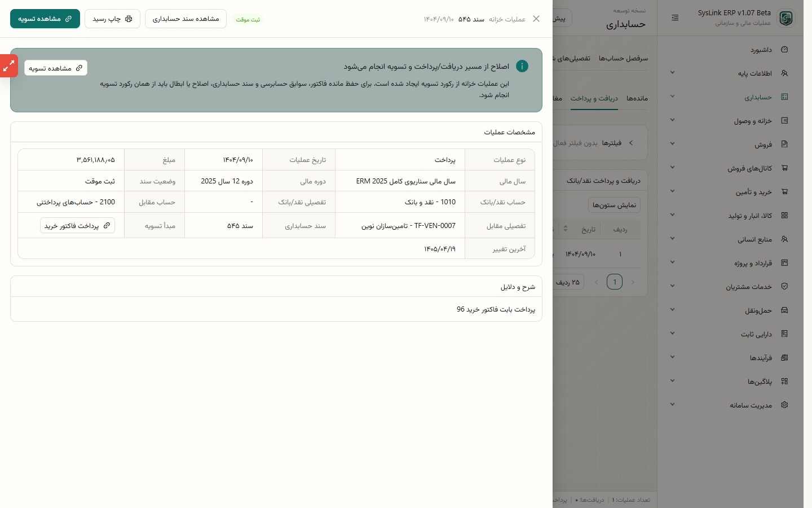Click the green info icon in banner
Viewport: 812px width, 508px height.
(522, 66)
